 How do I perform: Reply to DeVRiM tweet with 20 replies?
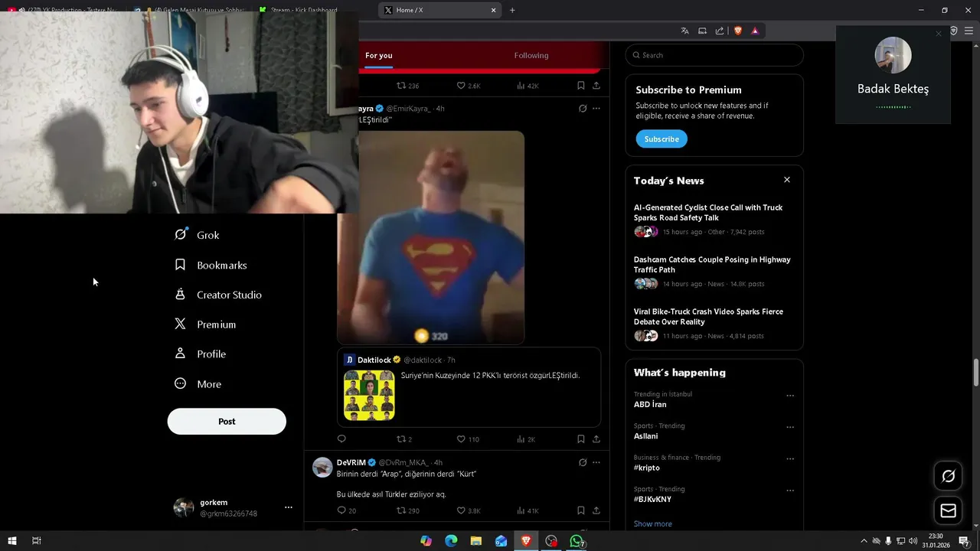click(346, 510)
